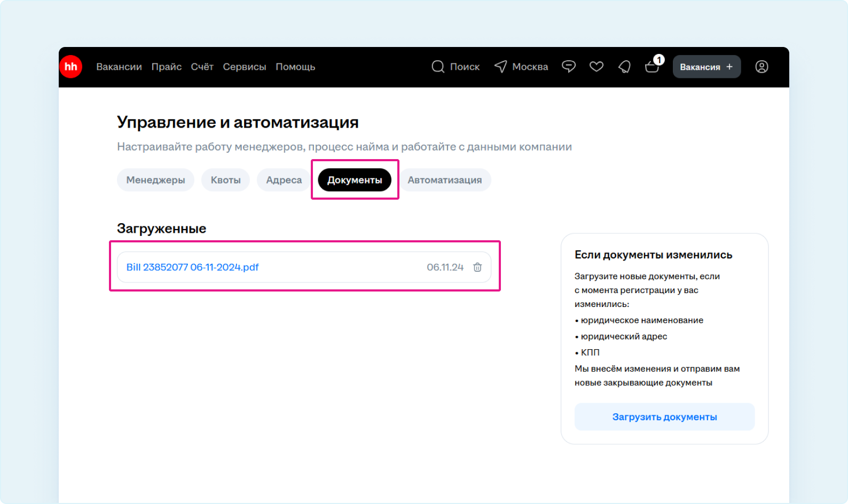Open favorites heart icon
This screenshot has width=848, height=504.
[x=596, y=67]
